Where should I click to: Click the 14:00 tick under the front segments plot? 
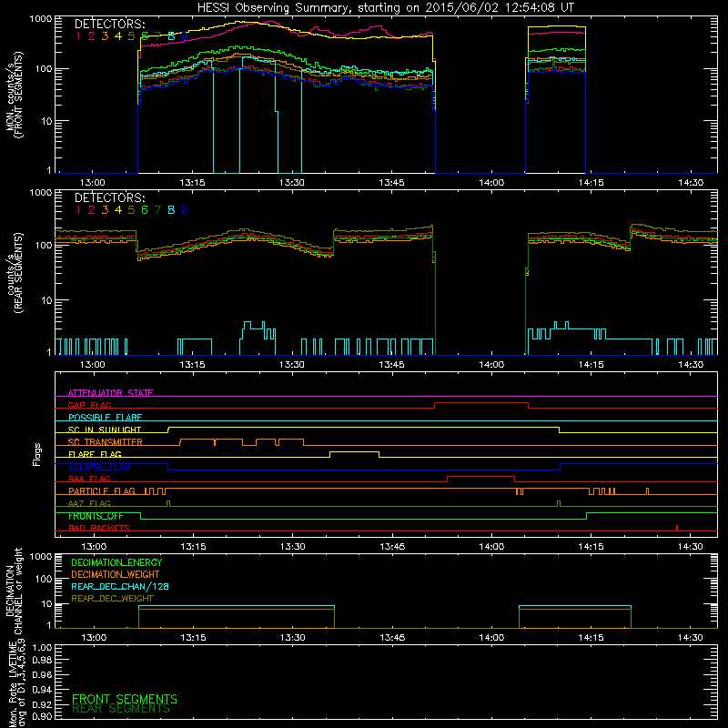click(491, 183)
